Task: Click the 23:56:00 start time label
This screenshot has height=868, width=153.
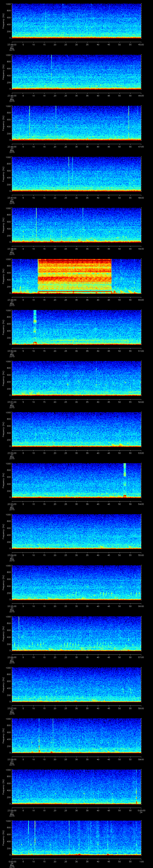Action: 12,657
